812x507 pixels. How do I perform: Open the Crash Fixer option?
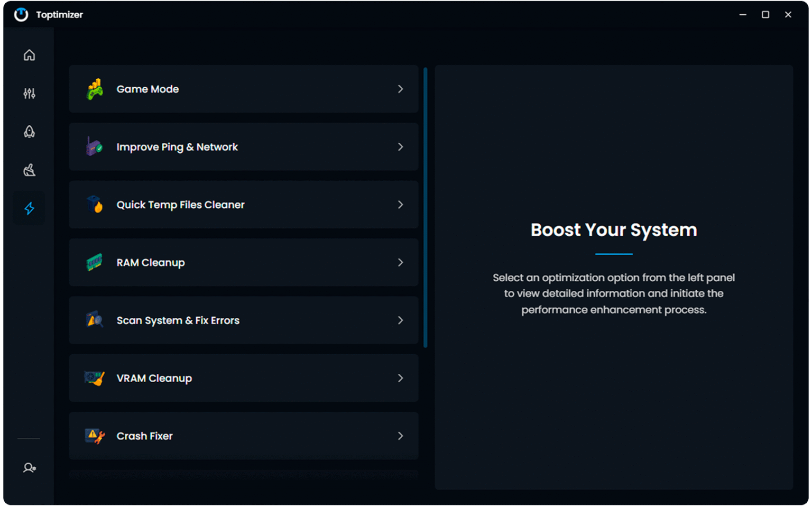144,436
